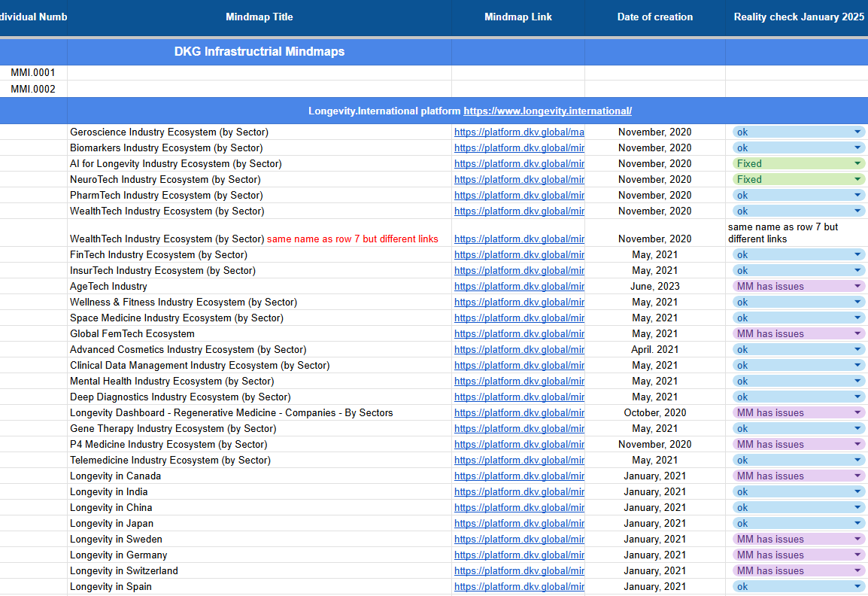Open Longevity in Sweden status dropdown
868x596 pixels.
click(x=857, y=539)
